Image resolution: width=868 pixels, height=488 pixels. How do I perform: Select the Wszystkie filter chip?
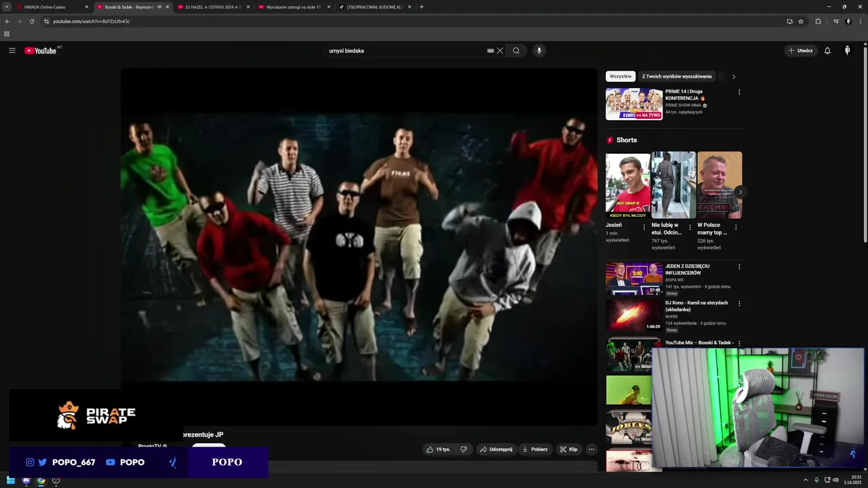(x=620, y=77)
